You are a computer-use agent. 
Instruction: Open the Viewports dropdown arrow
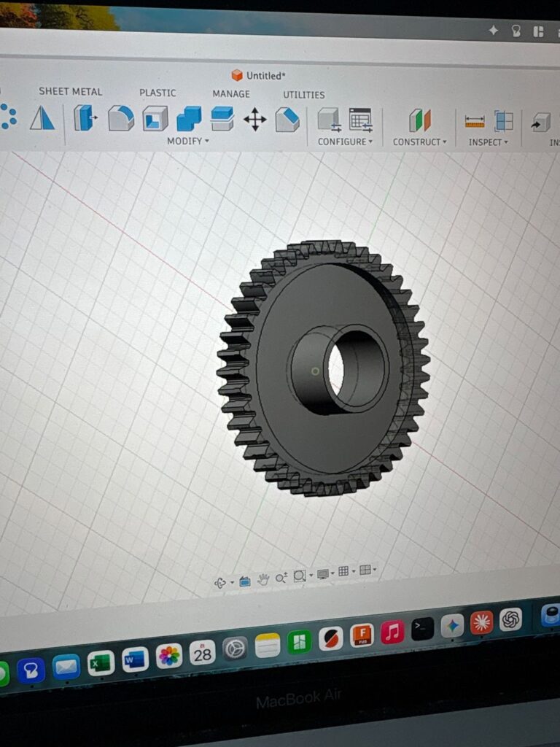click(375, 569)
